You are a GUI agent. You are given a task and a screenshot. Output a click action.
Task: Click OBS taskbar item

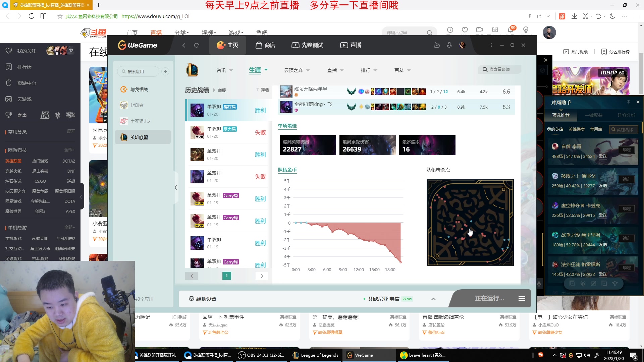pos(261,355)
